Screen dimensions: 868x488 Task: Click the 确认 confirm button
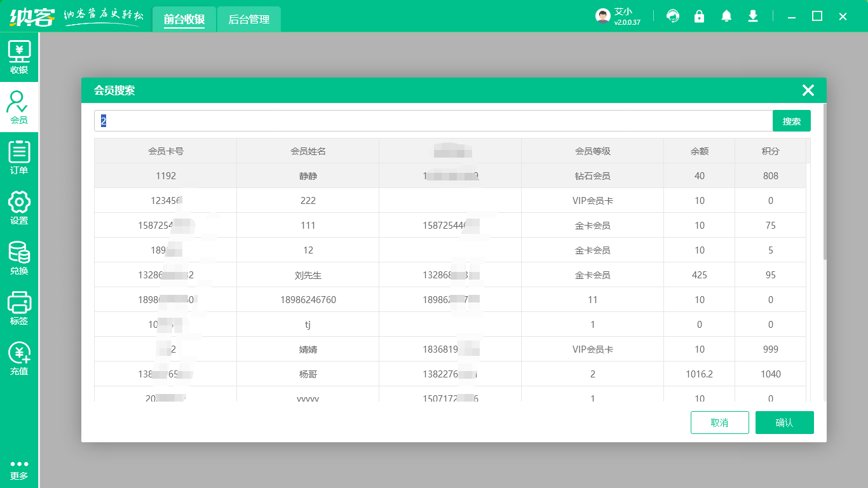(x=784, y=423)
